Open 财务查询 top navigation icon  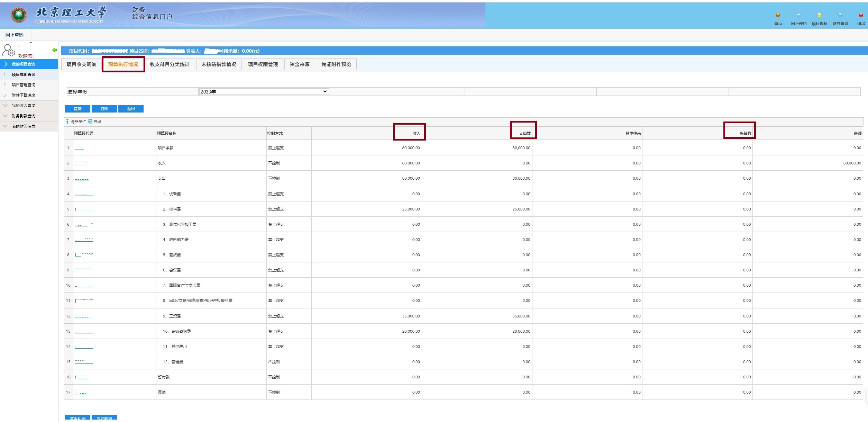click(x=840, y=15)
